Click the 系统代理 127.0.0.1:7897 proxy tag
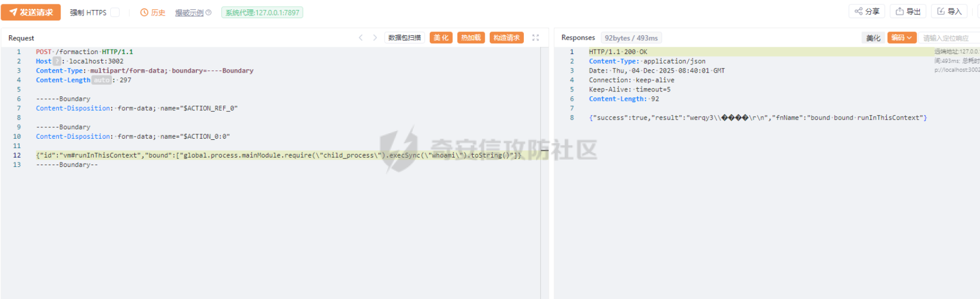The height and width of the screenshot is (299, 980). point(262,13)
